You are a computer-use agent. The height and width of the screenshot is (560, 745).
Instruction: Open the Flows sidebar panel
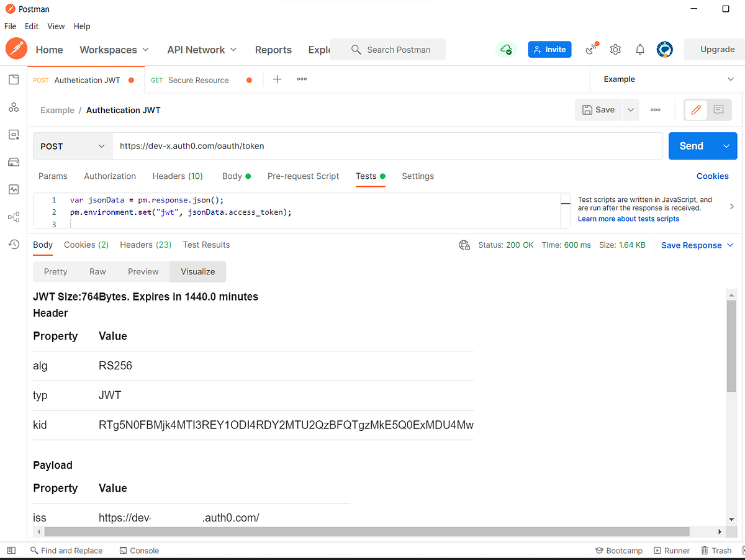14,217
